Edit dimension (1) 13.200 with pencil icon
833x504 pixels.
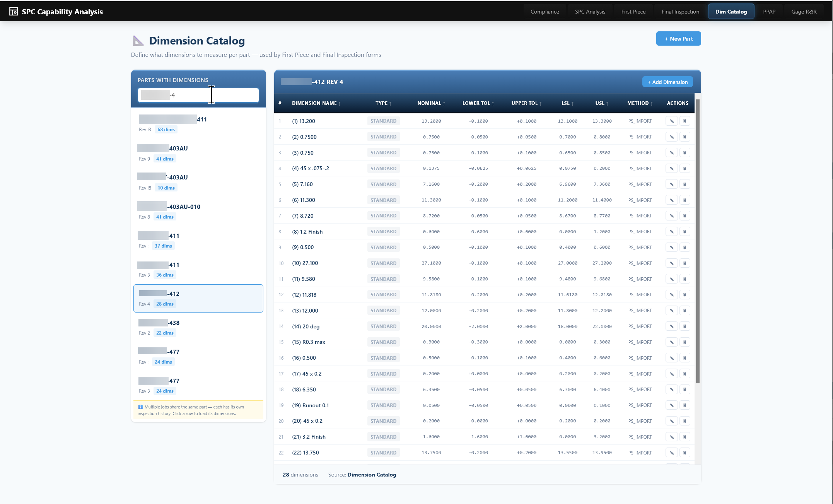click(672, 121)
